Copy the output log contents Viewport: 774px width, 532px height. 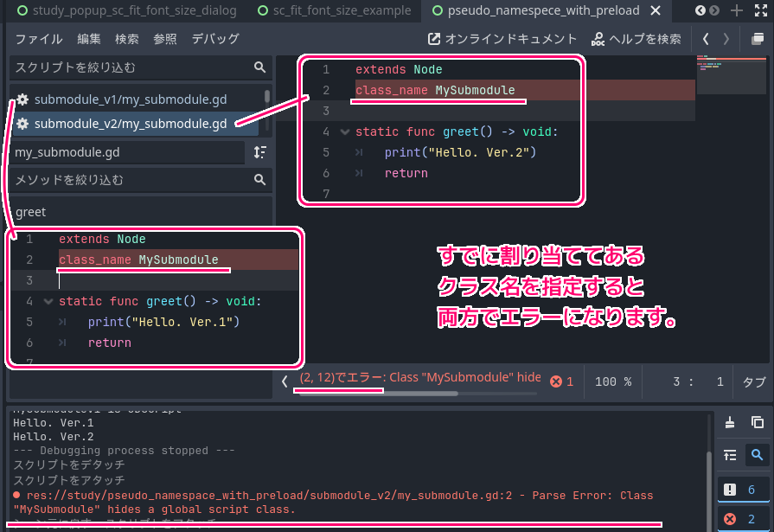pos(758,423)
